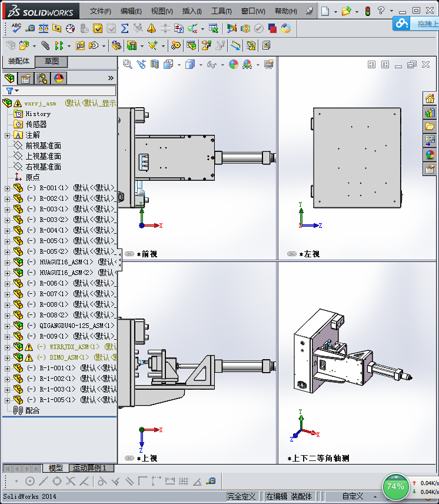
Task: Open the 工具(T) menu
Action: point(221,11)
